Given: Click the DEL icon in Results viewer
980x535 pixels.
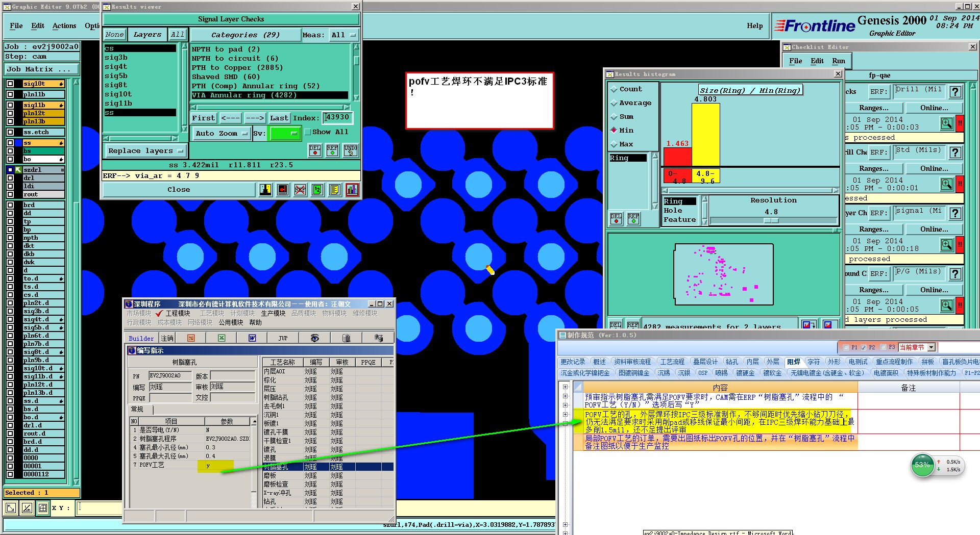Looking at the screenshot, I should click(315, 150).
